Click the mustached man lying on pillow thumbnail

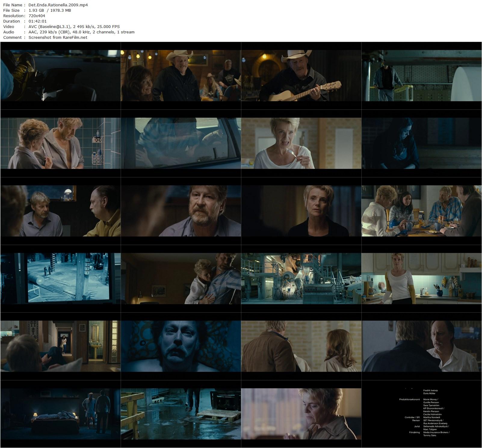click(x=181, y=346)
